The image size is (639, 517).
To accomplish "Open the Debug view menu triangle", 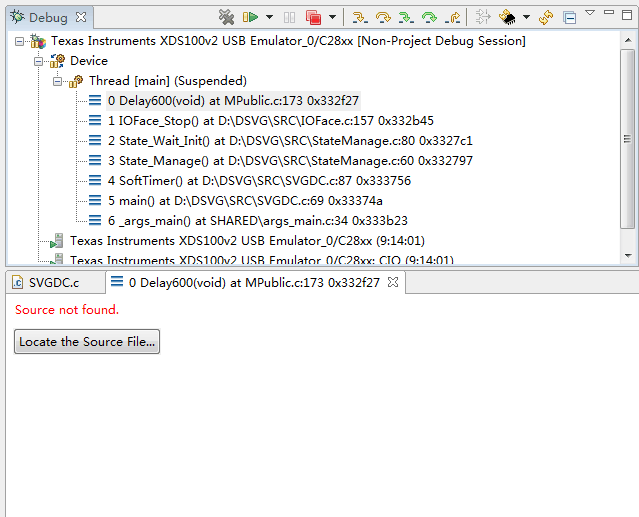I will tap(590, 13).
